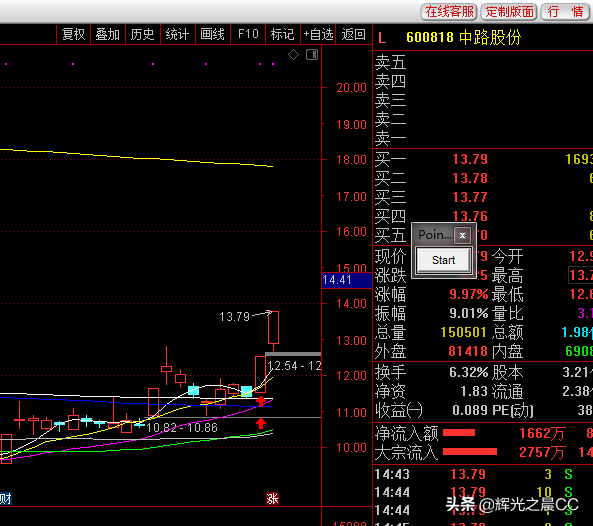
Task: Click the 买三 price 13.77
Action: coord(470,197)
